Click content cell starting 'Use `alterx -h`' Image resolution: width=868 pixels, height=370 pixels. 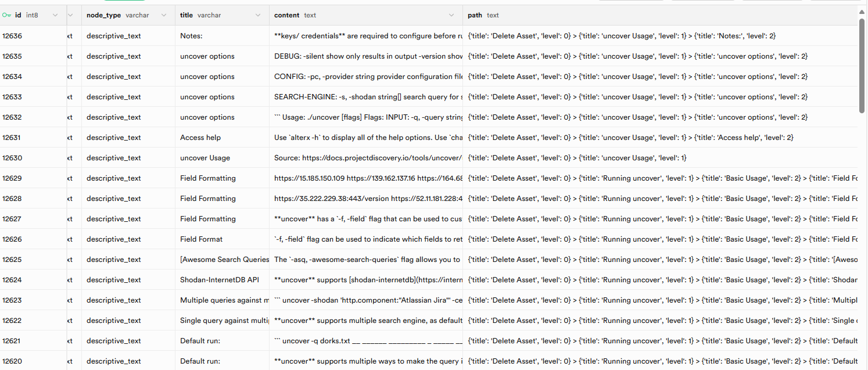(x=366, y=138)
